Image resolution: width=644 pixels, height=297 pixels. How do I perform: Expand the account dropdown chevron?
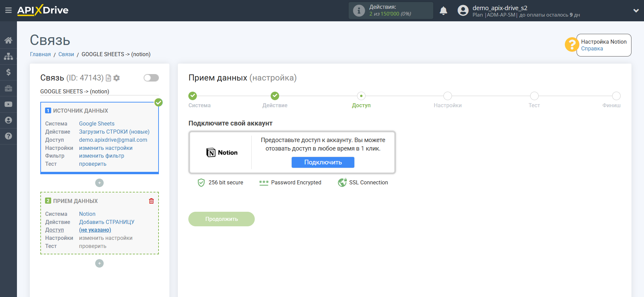636,10
